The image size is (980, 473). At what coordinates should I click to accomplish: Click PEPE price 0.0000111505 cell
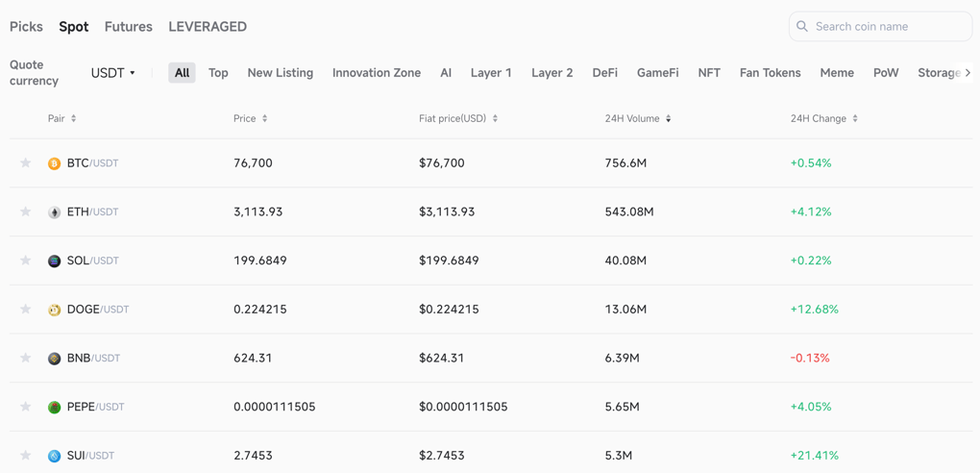pyautogui.click(x=275, y=408)
